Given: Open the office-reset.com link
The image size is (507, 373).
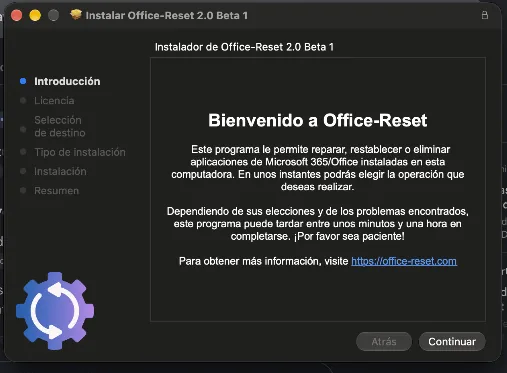Looking at the screenshot, I should [404, 261].
